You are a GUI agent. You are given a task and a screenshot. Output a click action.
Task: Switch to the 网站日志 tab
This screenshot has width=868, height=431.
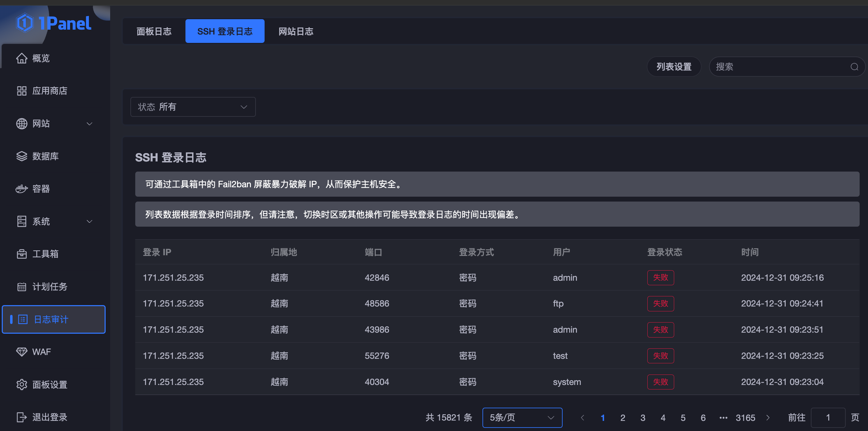click(x=296, y=31)
